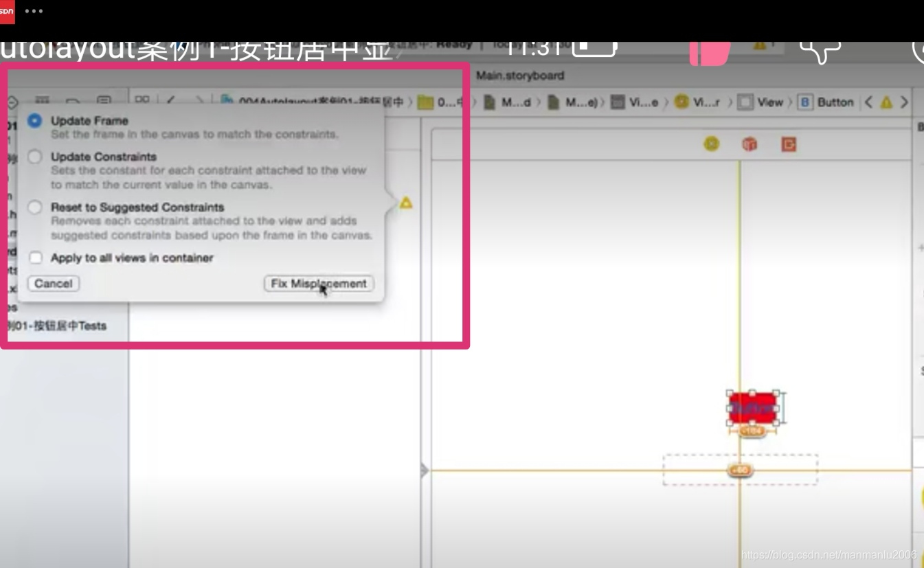
Task: Select the "按钮居中Tests" group in navigator
Action: click(58, 326)
